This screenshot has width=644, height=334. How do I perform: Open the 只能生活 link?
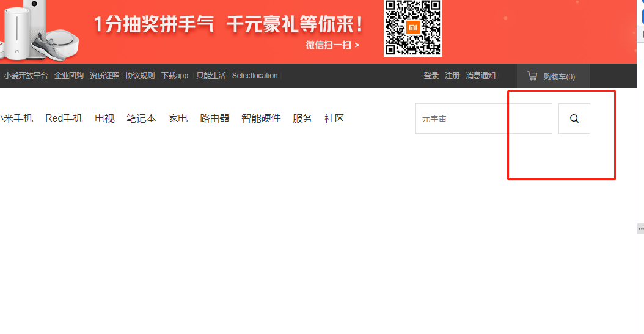pos(211,76)
